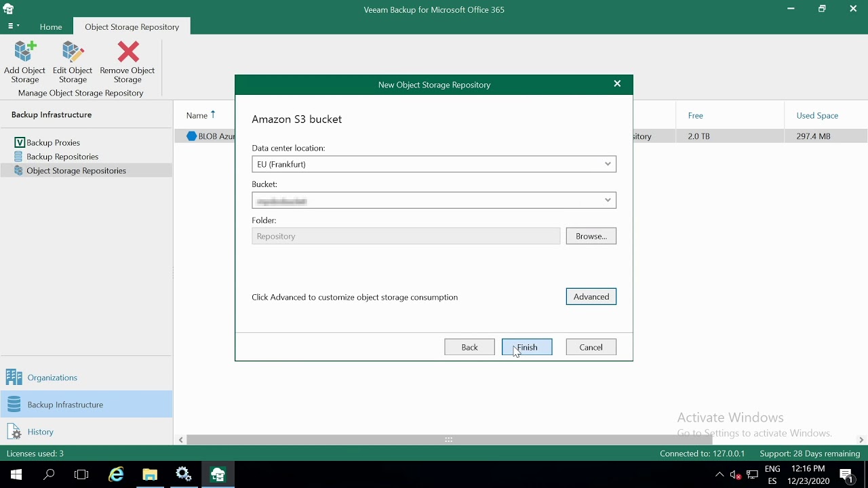Click the network tray icon
This screenshot has width=868, height=488.
point(752,474)
